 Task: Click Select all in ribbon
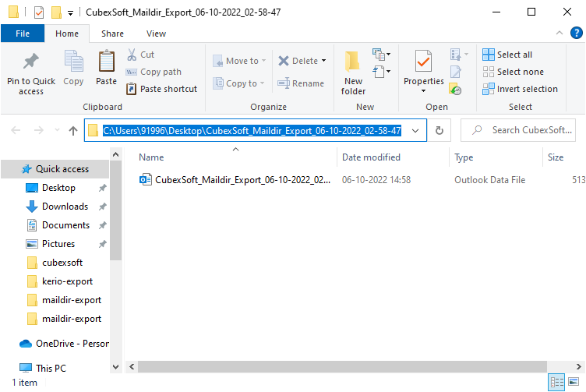507,55
